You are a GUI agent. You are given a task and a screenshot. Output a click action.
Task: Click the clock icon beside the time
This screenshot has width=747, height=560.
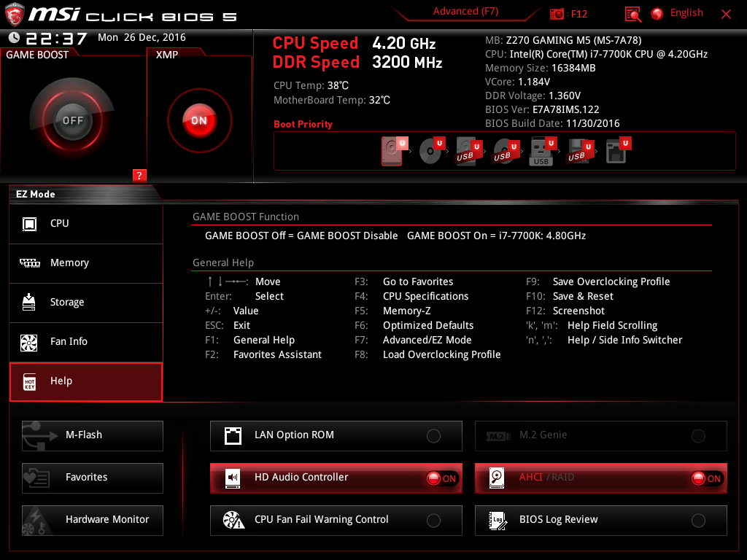[x=15, y=37]
